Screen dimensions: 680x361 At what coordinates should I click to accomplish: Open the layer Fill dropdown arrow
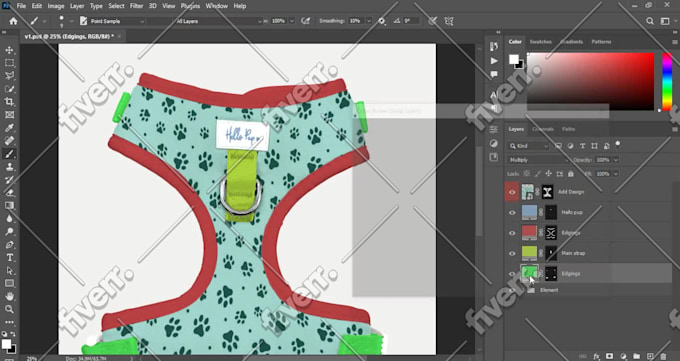point(616,174)
